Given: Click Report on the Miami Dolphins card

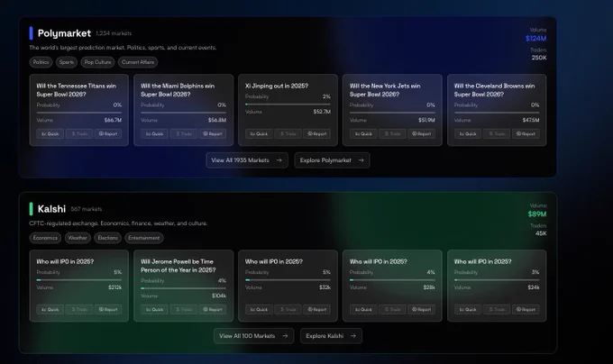Looking at the screenshot, I should point(212,133).
